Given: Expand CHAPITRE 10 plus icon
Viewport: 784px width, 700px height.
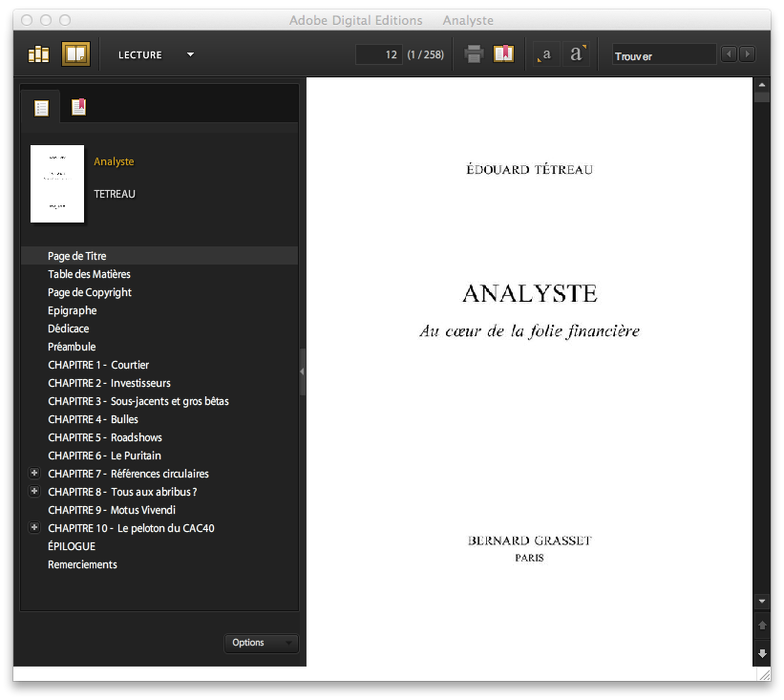Looking at the screenshot, I should pyautogui.click(x=34, y=527).
